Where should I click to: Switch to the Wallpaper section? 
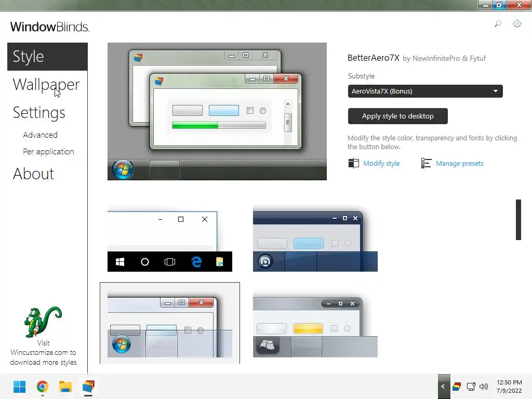click(x=46, y=85)
